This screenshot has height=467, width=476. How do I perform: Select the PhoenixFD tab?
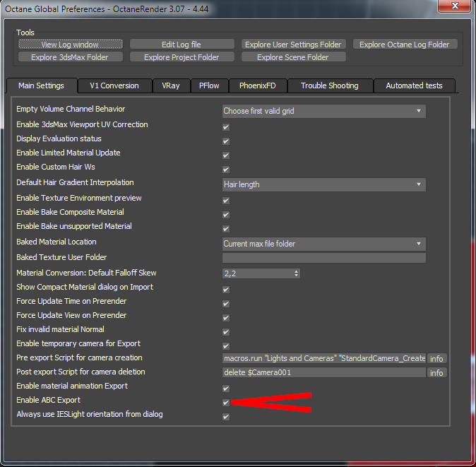point(258,85)
